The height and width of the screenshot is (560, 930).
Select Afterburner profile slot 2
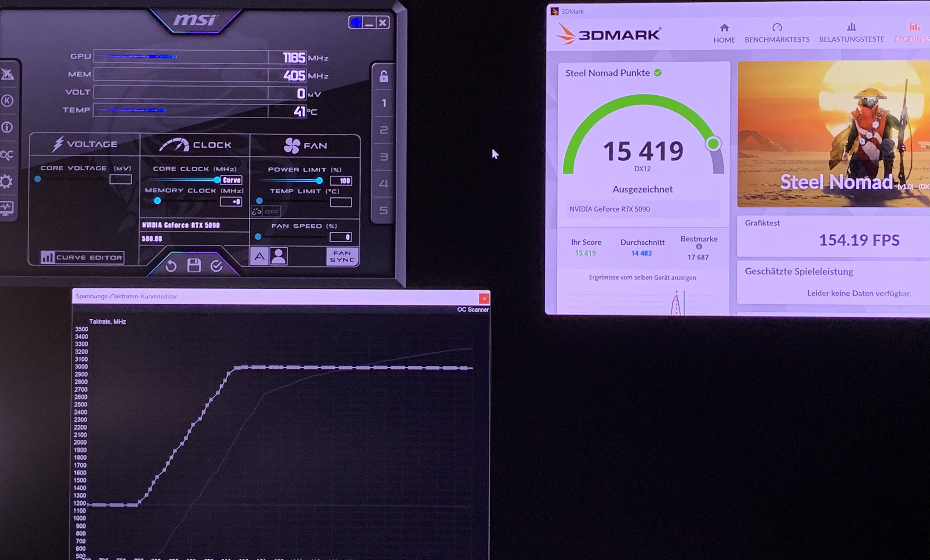pos(384,130)
